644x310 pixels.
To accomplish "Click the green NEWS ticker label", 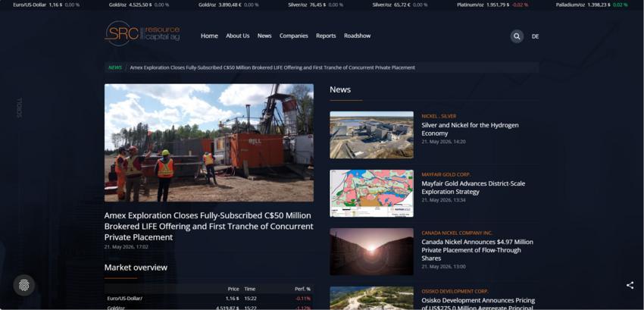I will (115, 67).
